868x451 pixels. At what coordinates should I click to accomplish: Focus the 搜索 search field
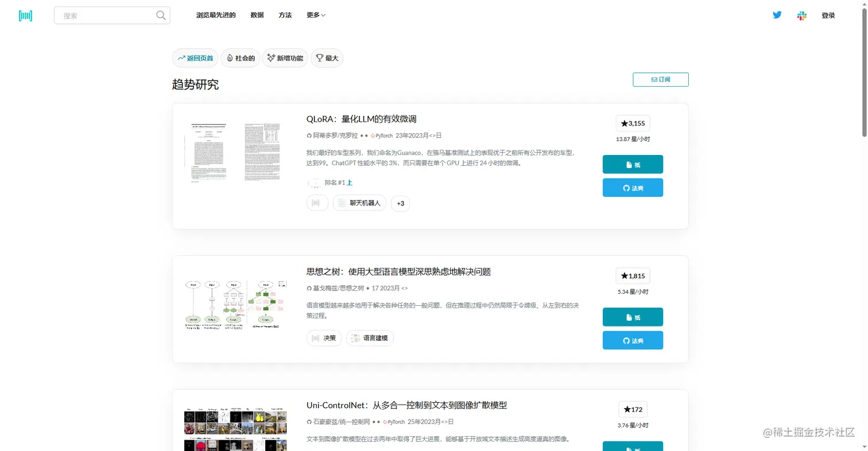[112, 15]
